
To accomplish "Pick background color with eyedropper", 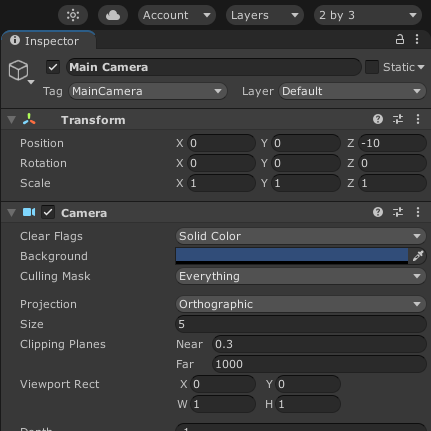I will pos(417,256).
